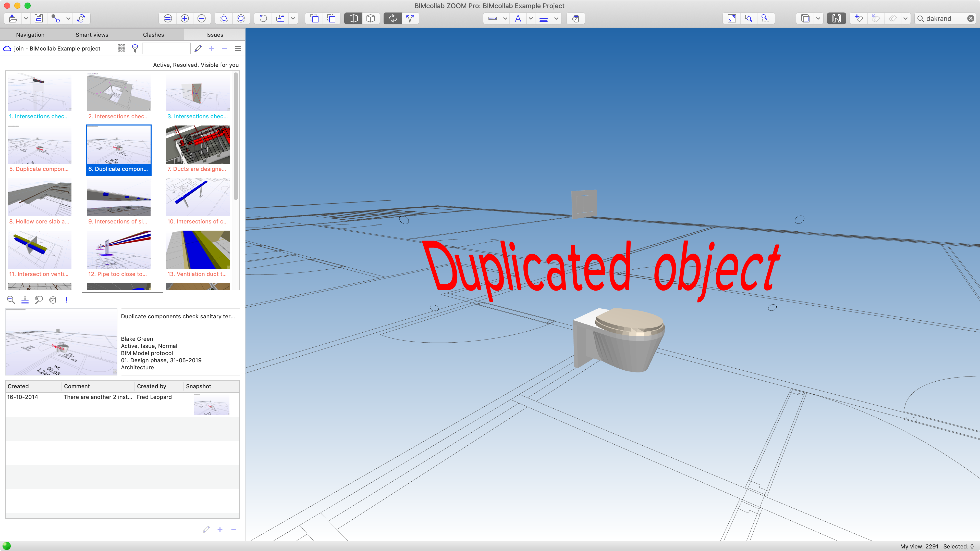980x551 pixels.
Task: Select the text annotation A tool
Action: coord(518,18)
